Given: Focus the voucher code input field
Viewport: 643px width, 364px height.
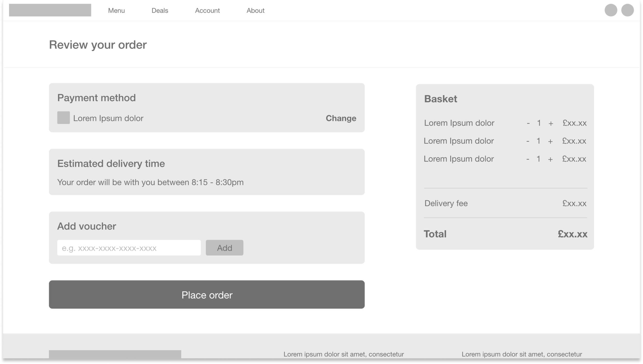Looking at the screenshot, I should point(129,248).
